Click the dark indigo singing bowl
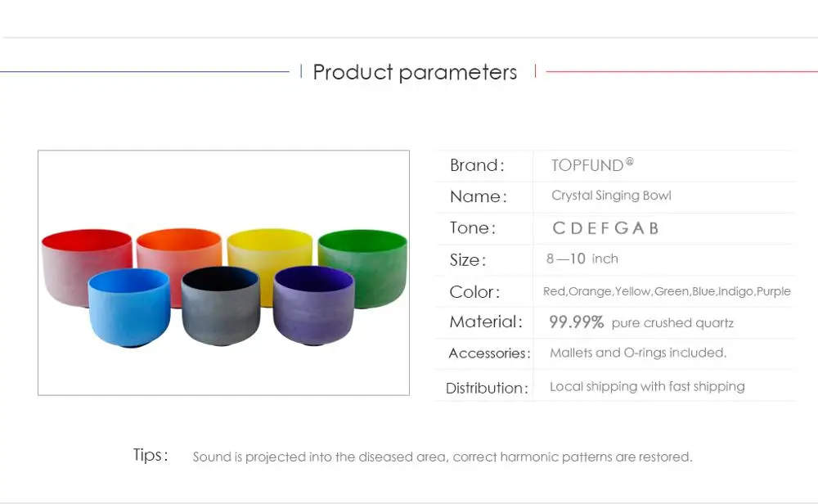Viewport: 818px width, 504px height. 221,306
